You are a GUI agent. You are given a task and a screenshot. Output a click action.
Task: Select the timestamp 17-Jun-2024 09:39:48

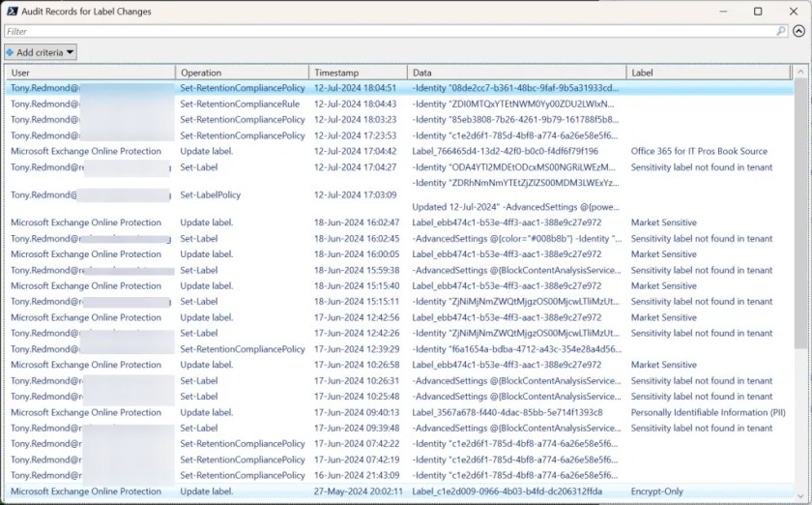pos(357,429)
